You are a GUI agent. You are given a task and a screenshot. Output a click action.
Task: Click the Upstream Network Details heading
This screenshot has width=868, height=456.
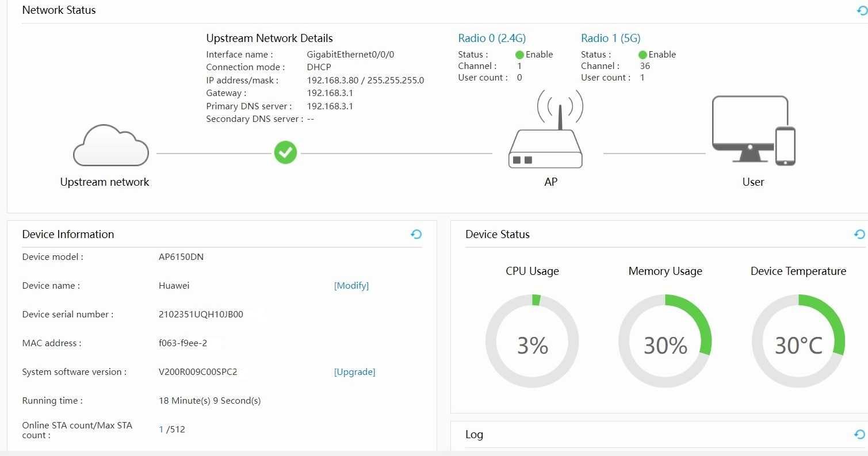click(269, 38)
